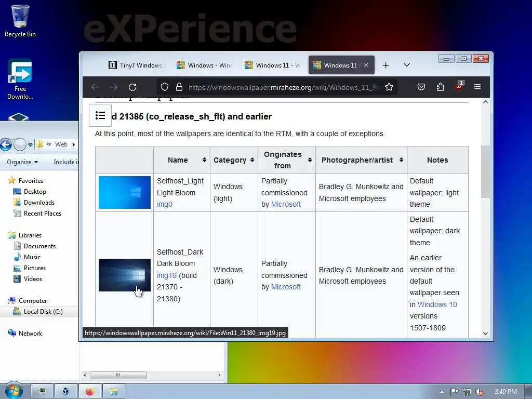Open the VirtualBox cube taskbar button
The width and height of the screenshot is (532, 399).
[65, 392]
